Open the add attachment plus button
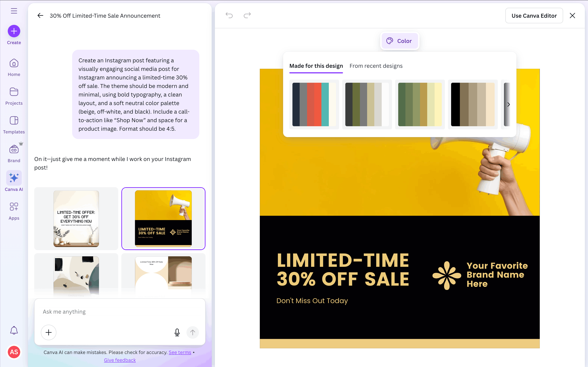This screenshot has height=367, width=588. point(49,332)
